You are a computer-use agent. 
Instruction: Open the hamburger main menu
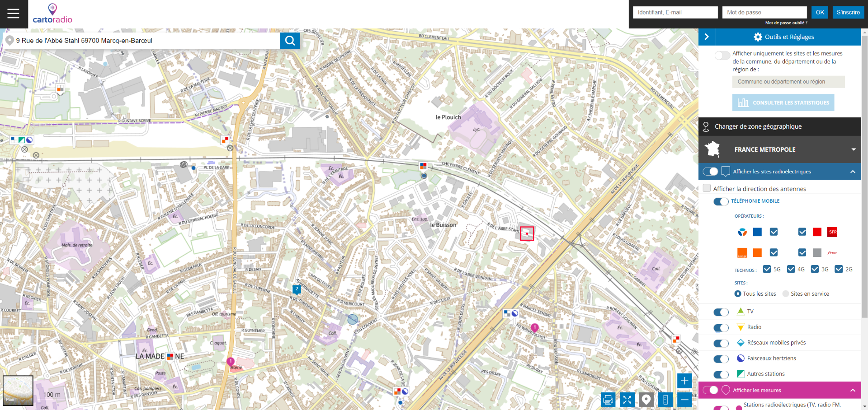[x=14, y=14]
